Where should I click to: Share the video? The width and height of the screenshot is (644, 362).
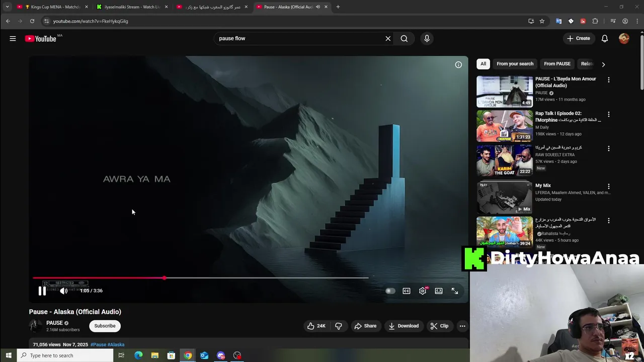(365, 326)
